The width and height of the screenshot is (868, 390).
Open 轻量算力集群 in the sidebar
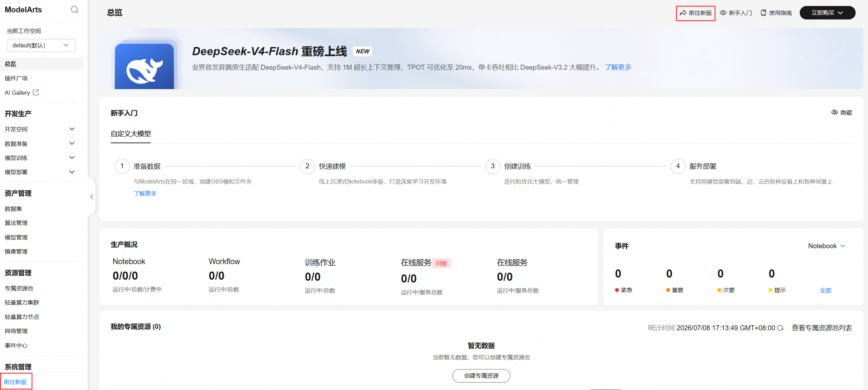tap(22, 302)
